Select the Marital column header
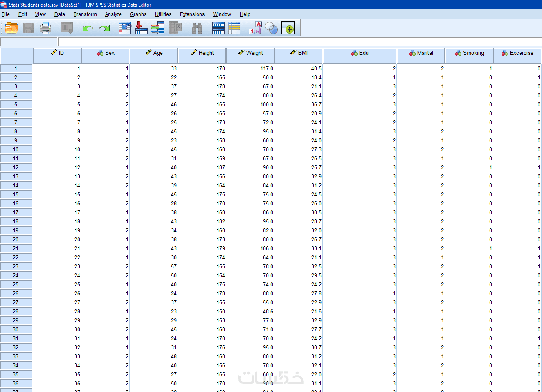This screenshot has height=392, width=542. pos(421,56)
